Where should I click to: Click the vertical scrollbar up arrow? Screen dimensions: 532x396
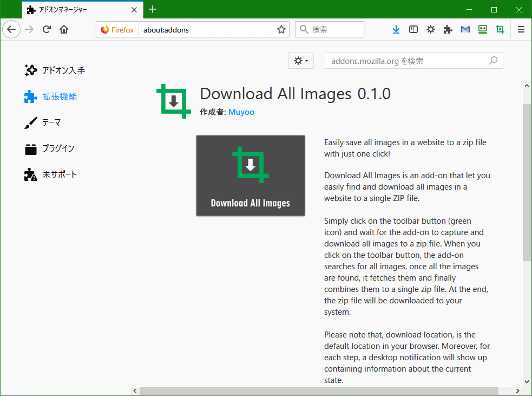click(527, 86)
